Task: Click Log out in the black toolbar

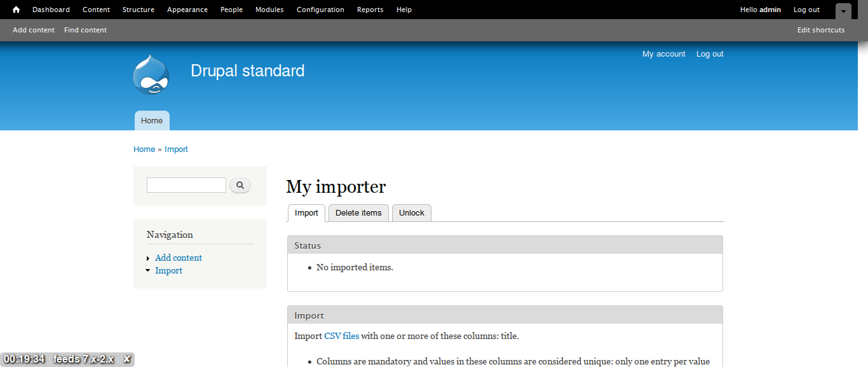Action: click(x=806, y=10)
